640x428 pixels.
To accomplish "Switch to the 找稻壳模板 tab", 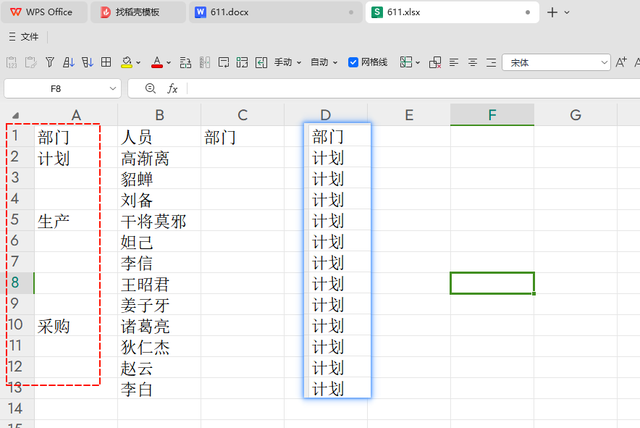I will (x=138, y=12).
